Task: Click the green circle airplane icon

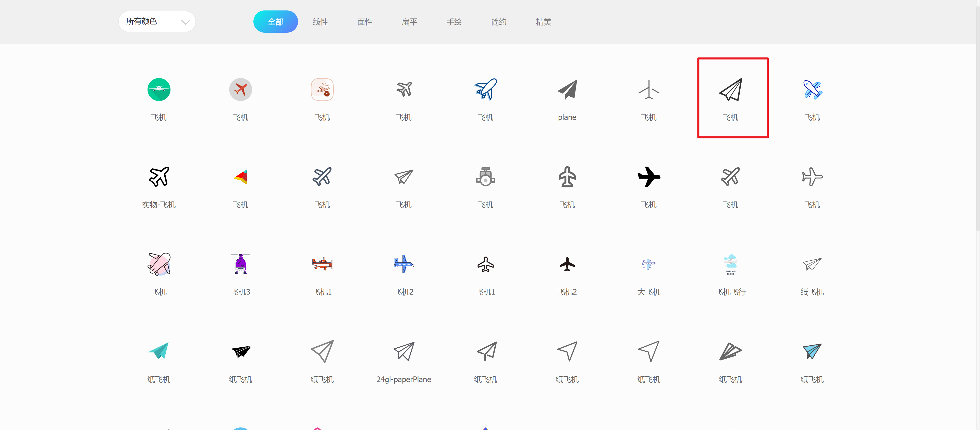Action: (x=159, y=90)
